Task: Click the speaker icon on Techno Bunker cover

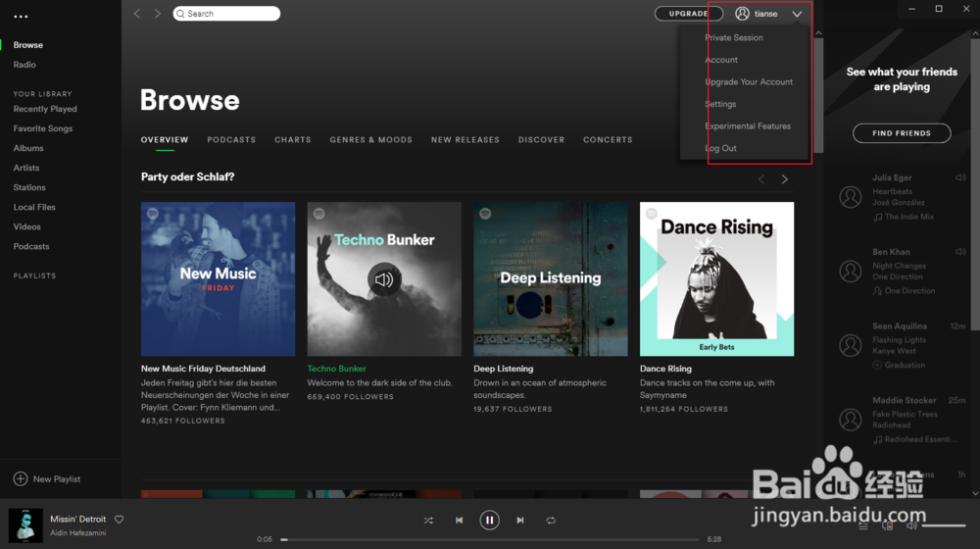Action: coord(384,278)
